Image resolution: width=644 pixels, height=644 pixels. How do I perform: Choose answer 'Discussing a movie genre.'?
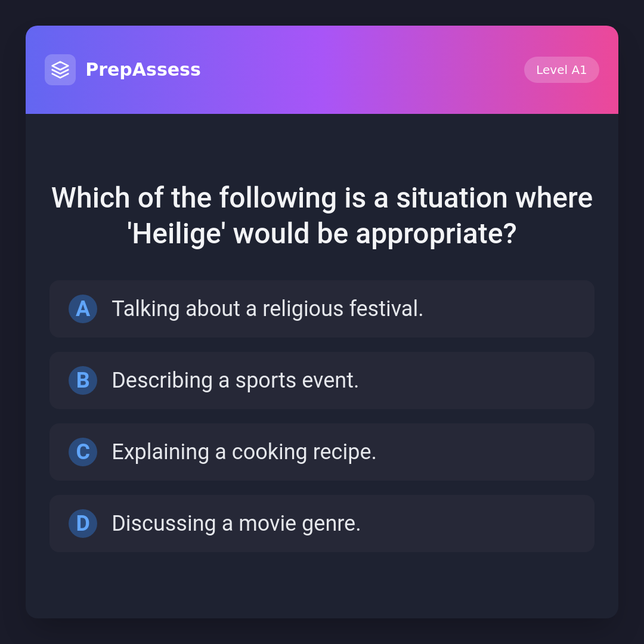236,524
